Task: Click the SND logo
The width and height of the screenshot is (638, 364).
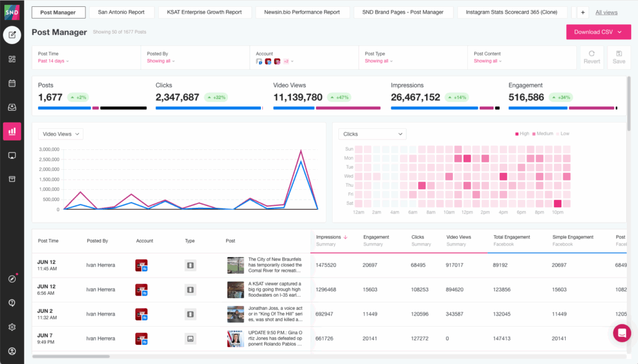Action: [12, 12]
